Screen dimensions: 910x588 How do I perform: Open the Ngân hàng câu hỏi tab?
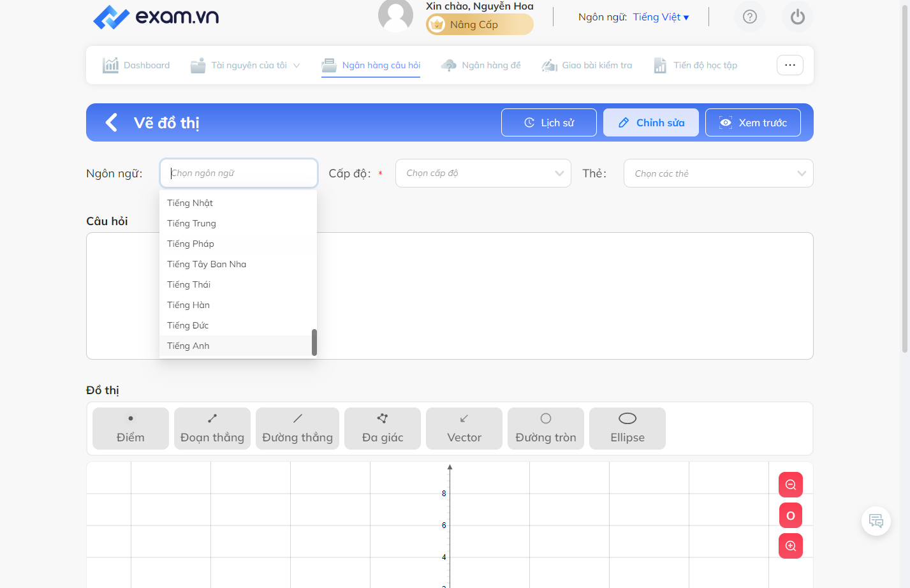click(x=371, y=65)
